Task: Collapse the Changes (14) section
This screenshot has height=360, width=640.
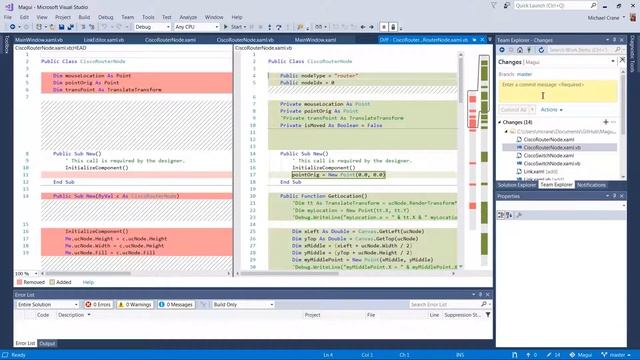Action: 500,122
